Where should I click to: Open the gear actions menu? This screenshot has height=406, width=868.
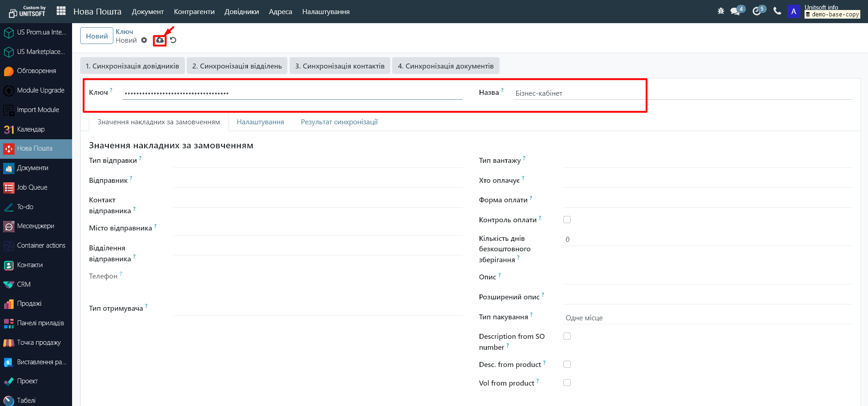[x=144, y=40]
